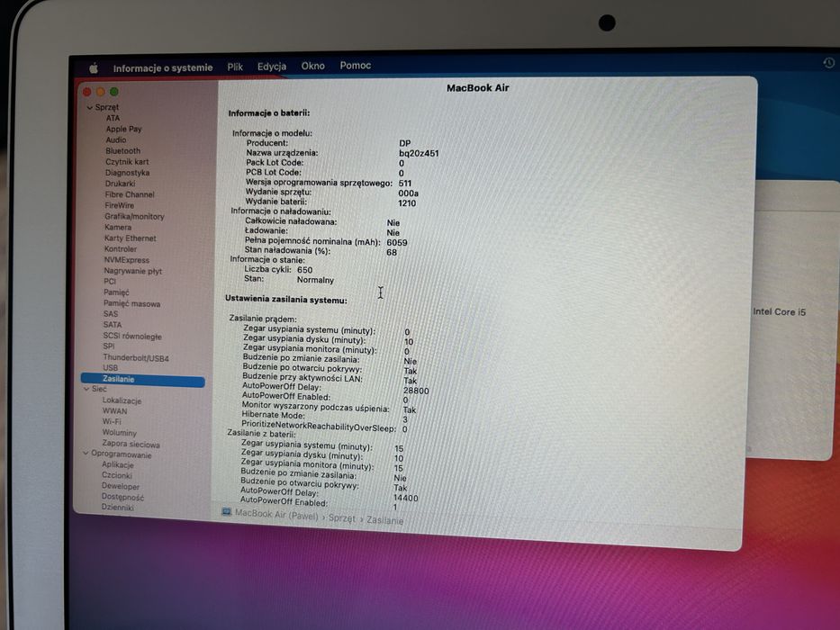Click Zasilanie in the path bar
The image size is (840, 630).
pyautogui.click(x=384, y=520)
